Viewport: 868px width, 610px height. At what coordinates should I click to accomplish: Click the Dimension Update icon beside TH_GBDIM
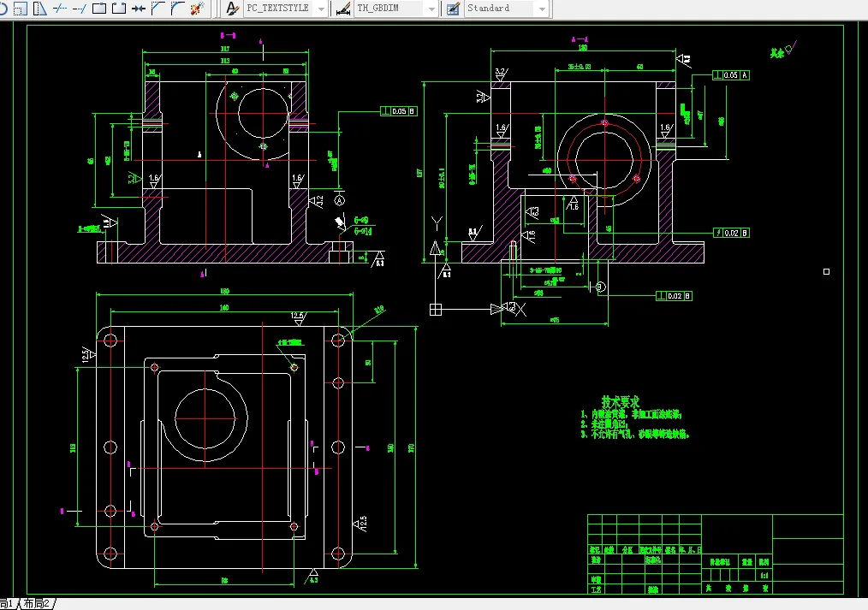point(341,9)
